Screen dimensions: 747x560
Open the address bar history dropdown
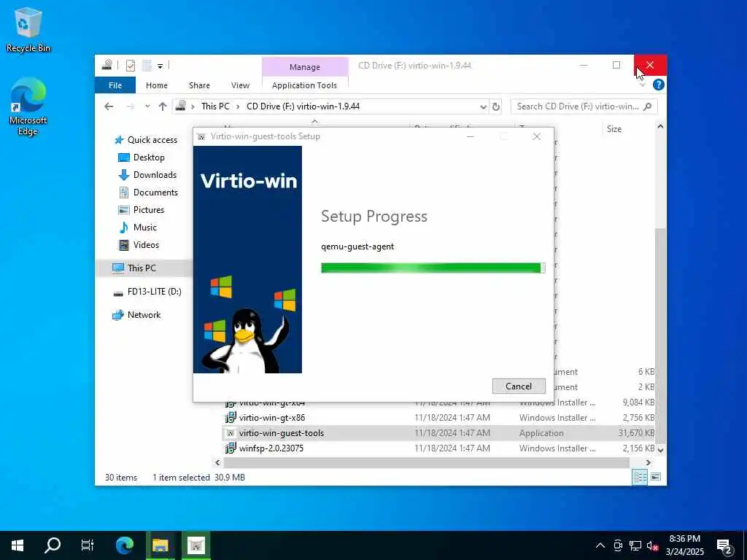[x=483, y=106]
